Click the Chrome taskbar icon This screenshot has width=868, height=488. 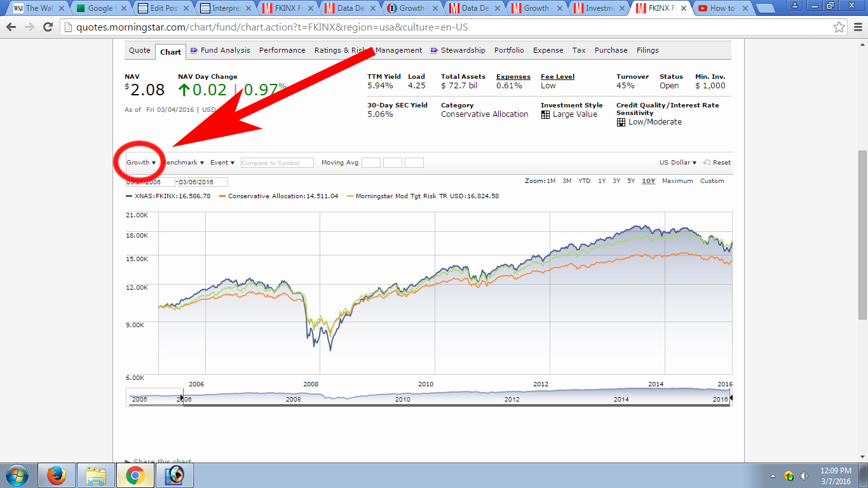pyautogui.click(x=135, y=475)
